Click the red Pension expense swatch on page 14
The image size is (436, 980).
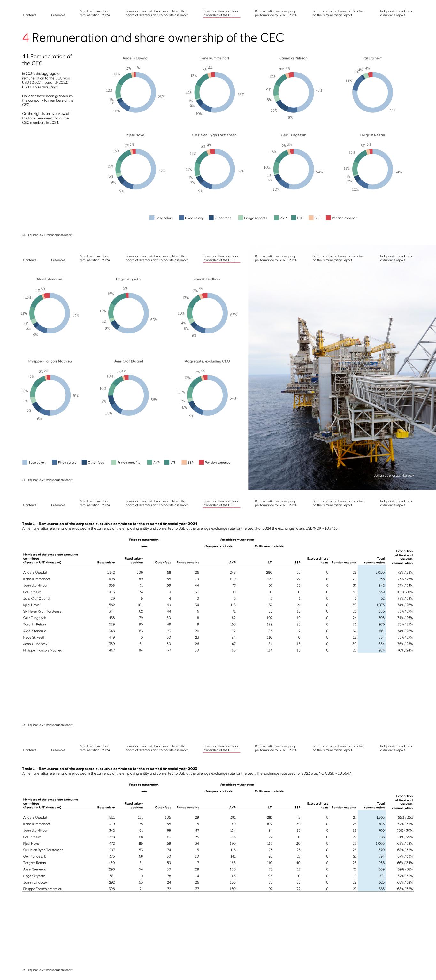pos(201,463)
